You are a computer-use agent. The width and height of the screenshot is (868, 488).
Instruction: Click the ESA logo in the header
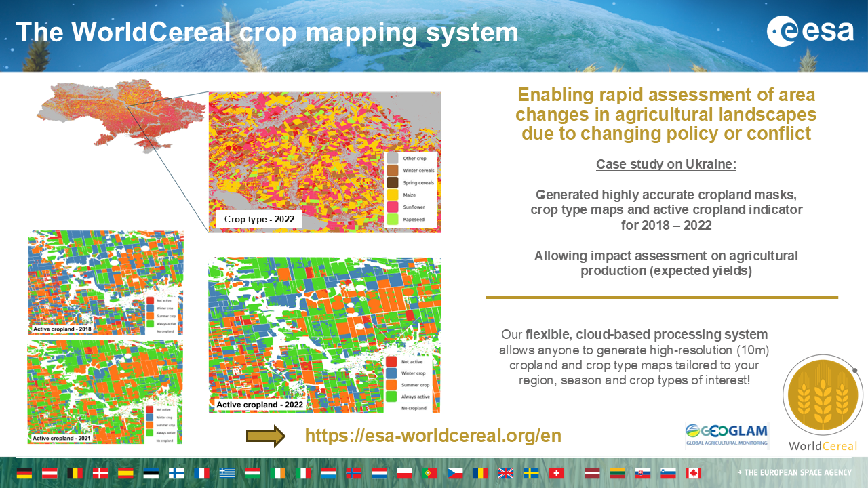810,31
